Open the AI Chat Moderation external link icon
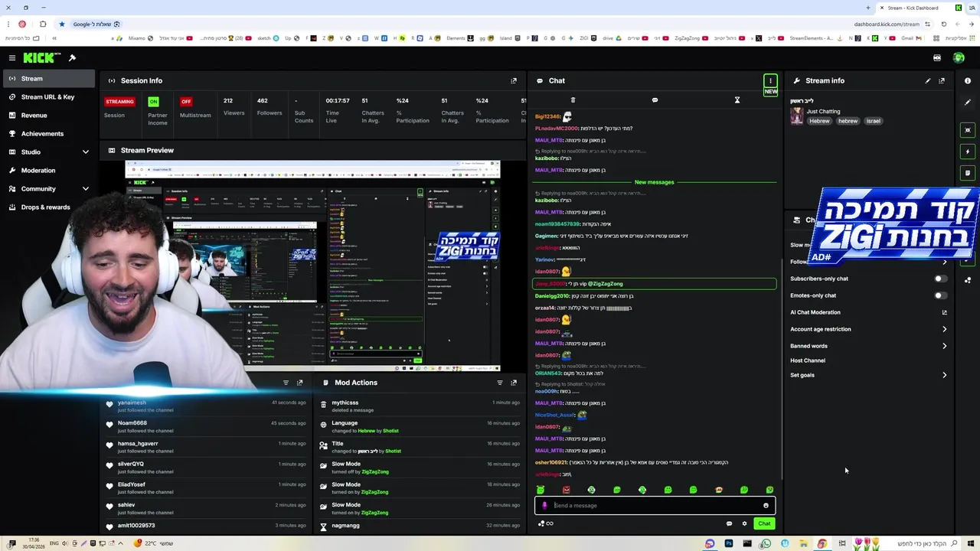980x551 pixels. coord(944,312)
